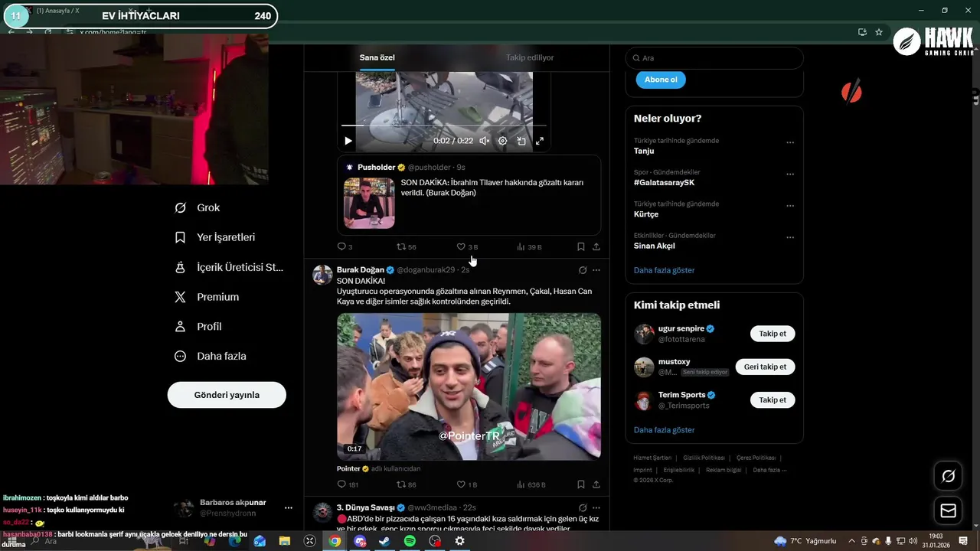Open Premium in the sidebar

pos(207,297)
